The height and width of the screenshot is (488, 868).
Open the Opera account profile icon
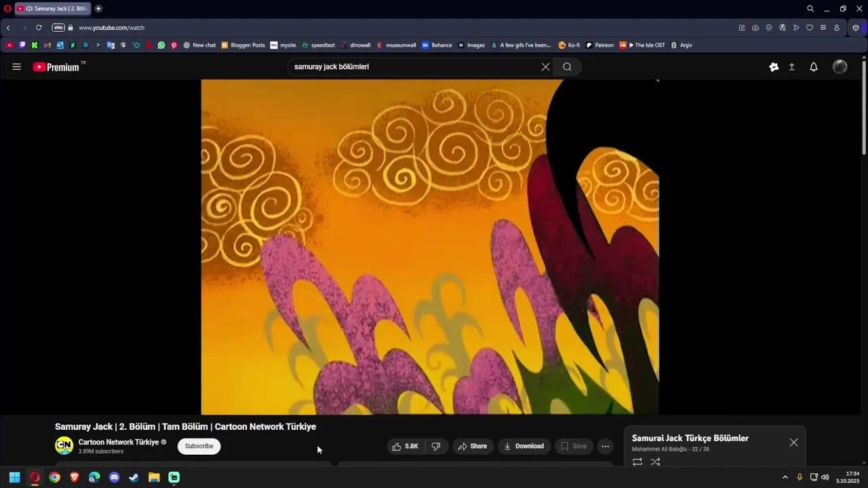point(837,28)
